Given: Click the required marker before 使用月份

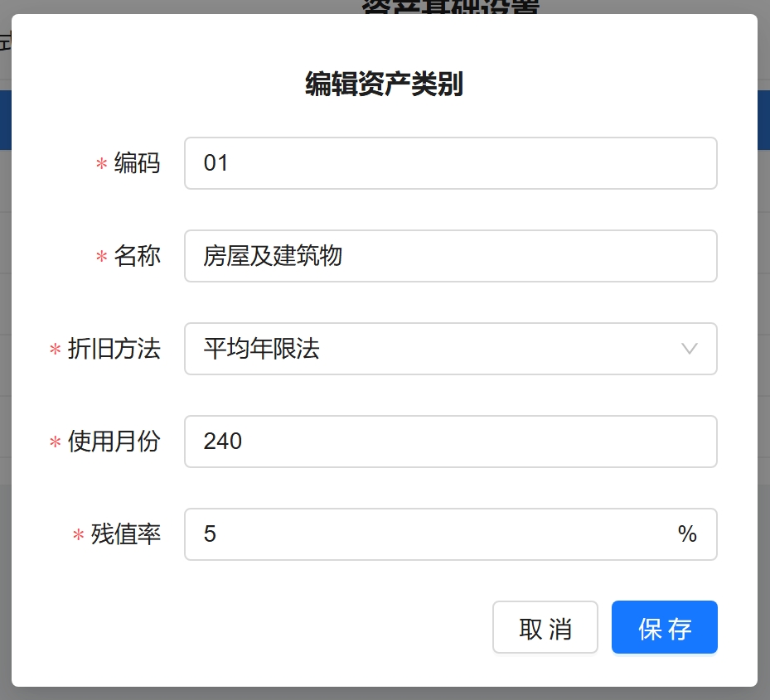Looking at the screenshot, I should pos(56,443).
